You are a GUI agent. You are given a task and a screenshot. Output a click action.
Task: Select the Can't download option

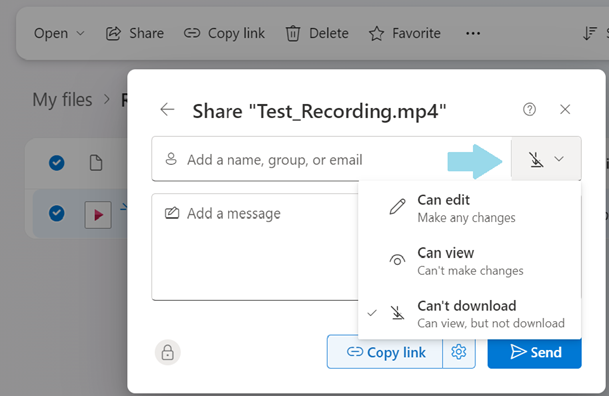[x=470, y=314]
